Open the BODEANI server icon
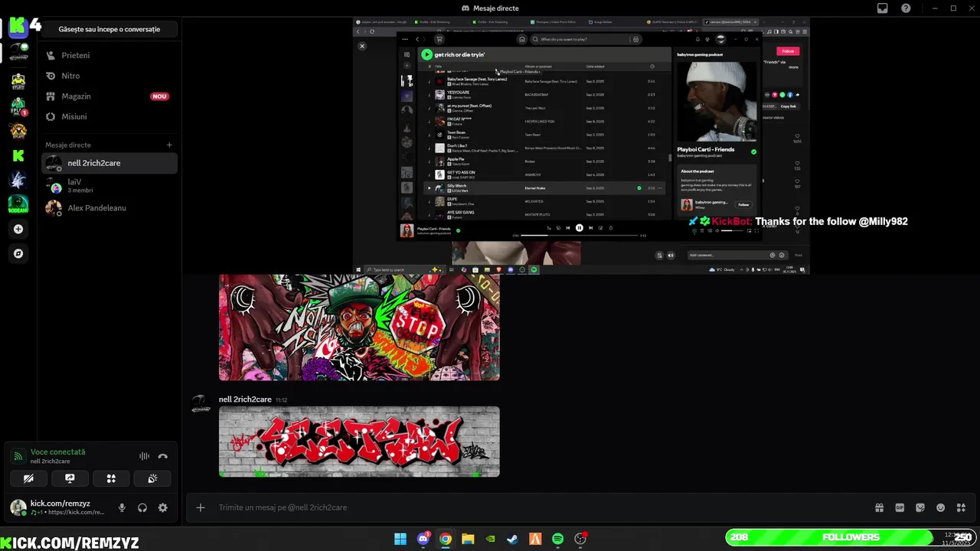980x551 pixels. click(x=18, y=204)
